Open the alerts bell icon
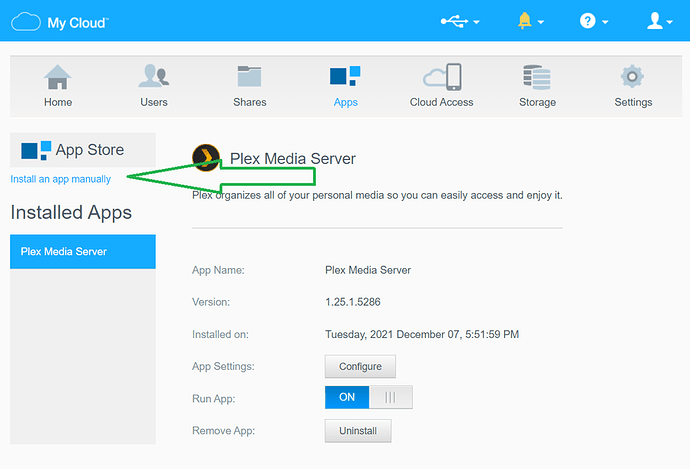The width and height of the screenshot is (690, 469). pyautogui.click(x=524, y=21)
